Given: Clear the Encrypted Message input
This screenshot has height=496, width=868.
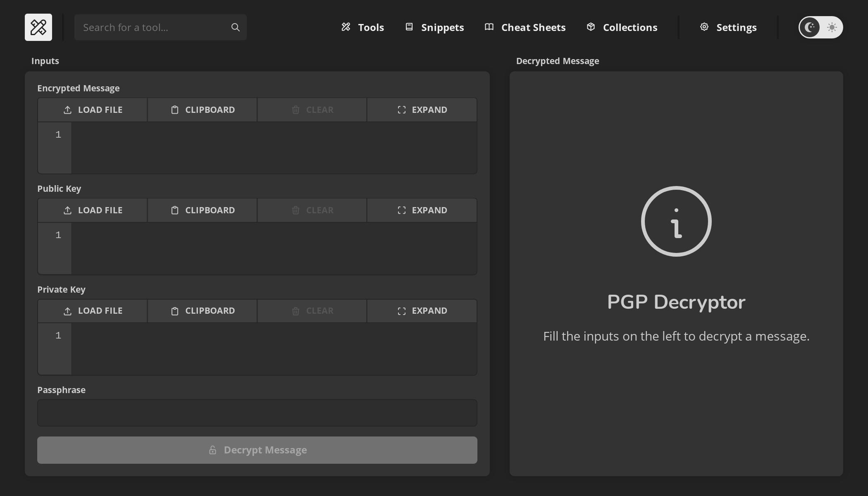Looking at the screenshot, I should (312, 110).
